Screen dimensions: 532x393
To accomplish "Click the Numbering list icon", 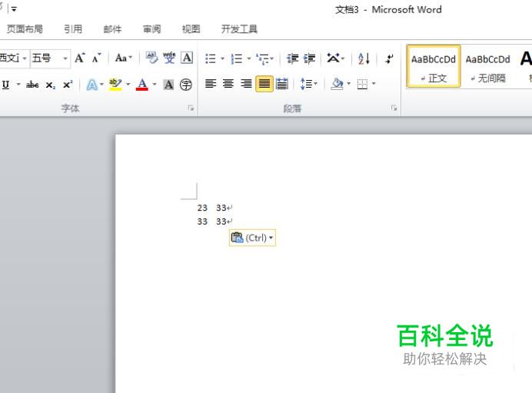I will click(237, 58).
